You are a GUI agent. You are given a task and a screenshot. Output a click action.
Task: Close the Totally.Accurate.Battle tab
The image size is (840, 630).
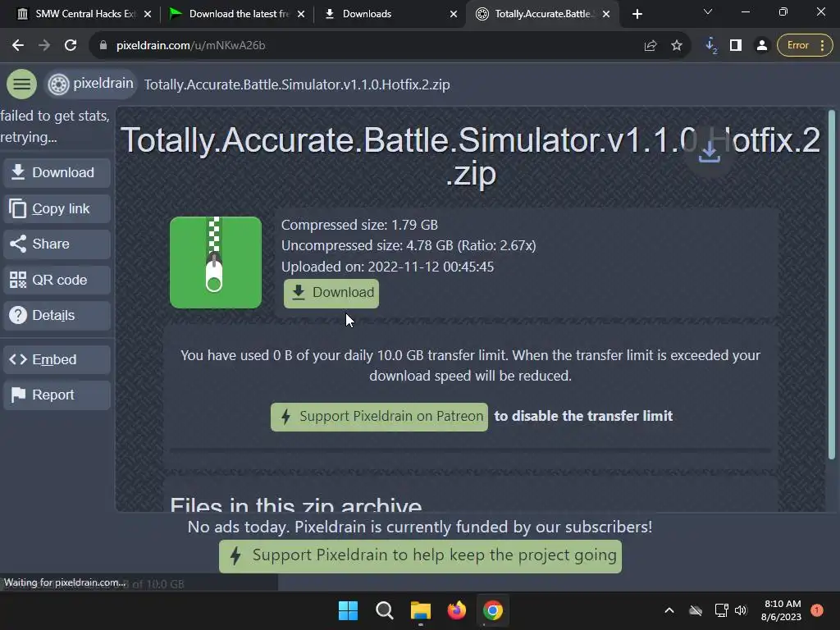coord(606,14)
